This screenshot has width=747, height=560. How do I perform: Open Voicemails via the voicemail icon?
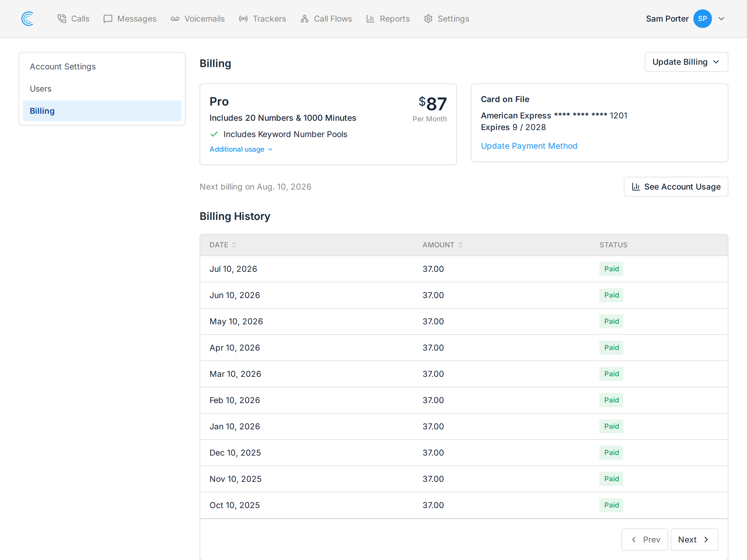point(175,19)
